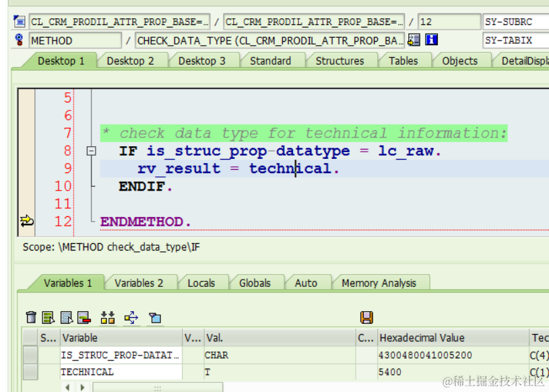Select the row header of TECHNICAL row

click(x=30, y=372)
